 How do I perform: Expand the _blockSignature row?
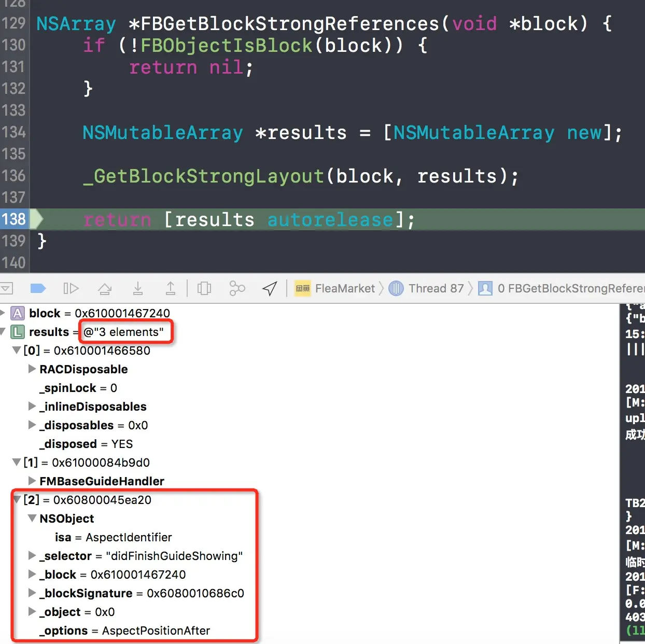[x=32, y=593]
